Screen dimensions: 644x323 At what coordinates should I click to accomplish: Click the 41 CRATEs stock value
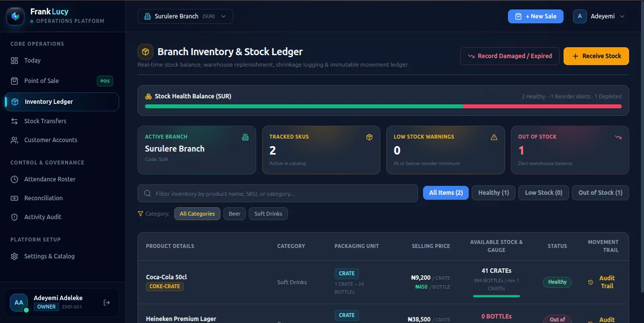tap(497, 271)
